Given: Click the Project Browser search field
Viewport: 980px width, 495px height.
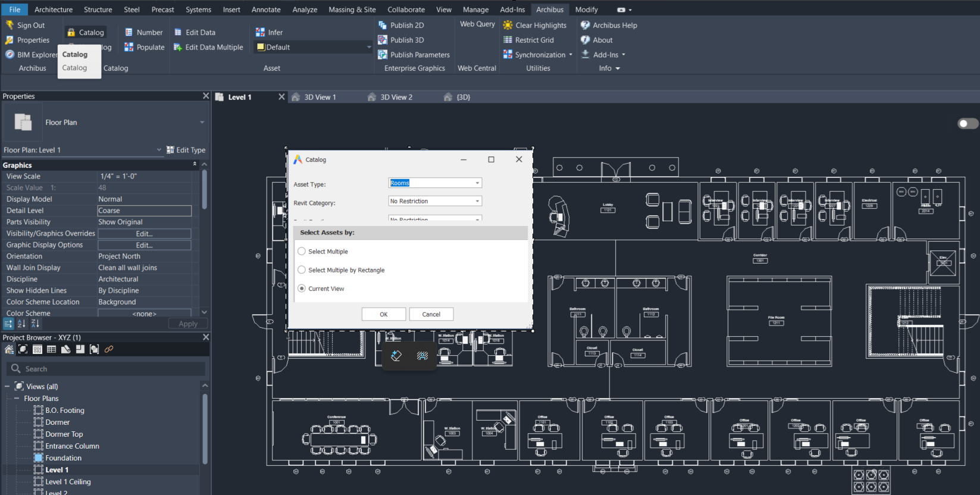Looking at the screenshot, I should click(107, 369).
